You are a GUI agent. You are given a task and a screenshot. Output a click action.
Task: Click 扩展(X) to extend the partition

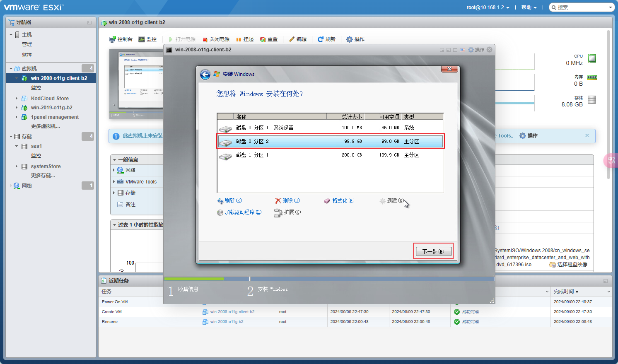pyautogui.click(x=287, y=212)
